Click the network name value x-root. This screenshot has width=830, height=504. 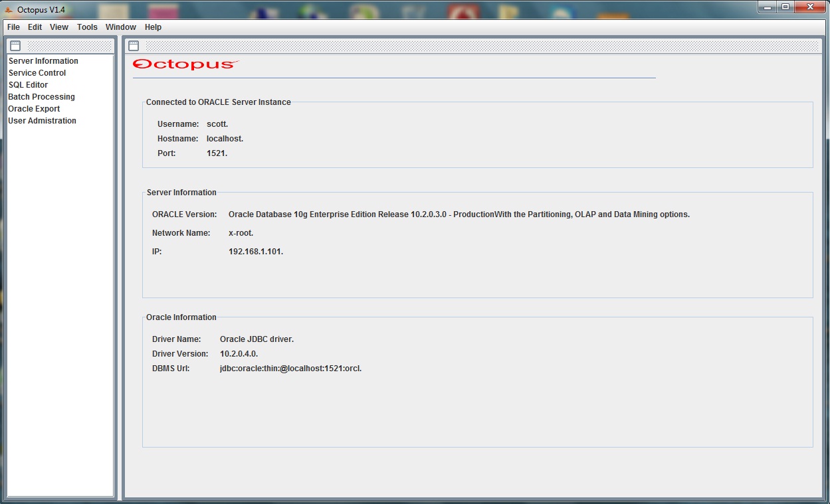(x=241, y=233)
